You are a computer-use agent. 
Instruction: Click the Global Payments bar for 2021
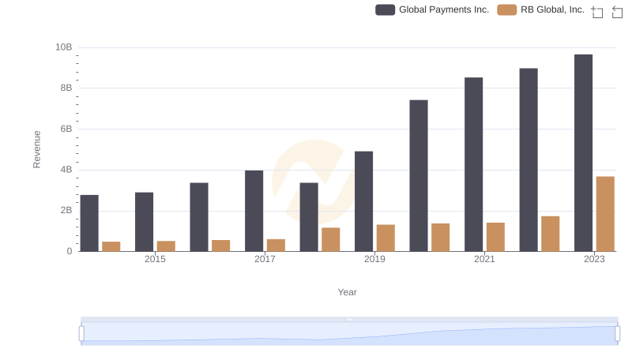(473, 164)
